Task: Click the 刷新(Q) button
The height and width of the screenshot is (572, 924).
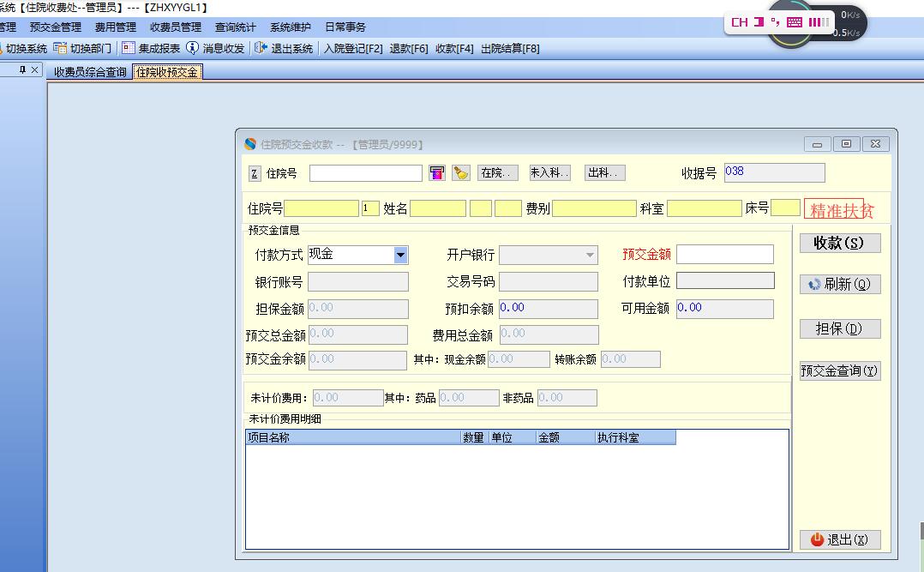Action: point(840,284)
